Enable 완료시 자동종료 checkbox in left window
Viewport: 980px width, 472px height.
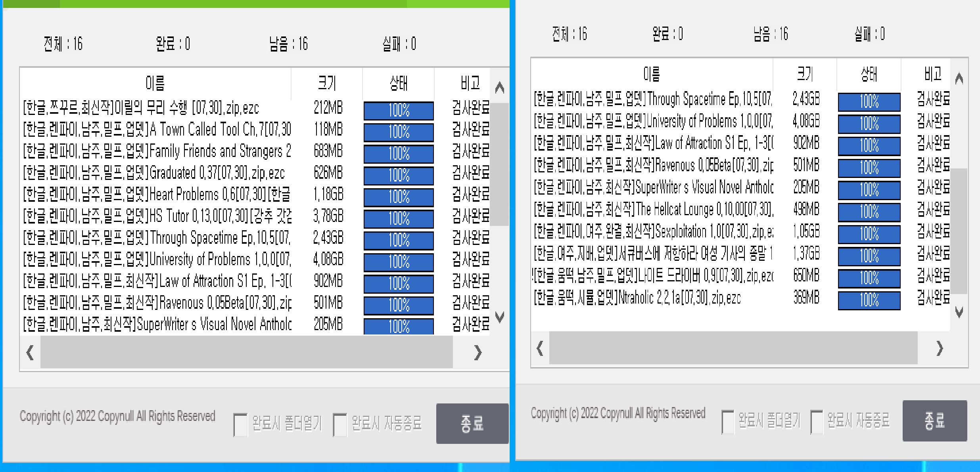click(340, 424)
